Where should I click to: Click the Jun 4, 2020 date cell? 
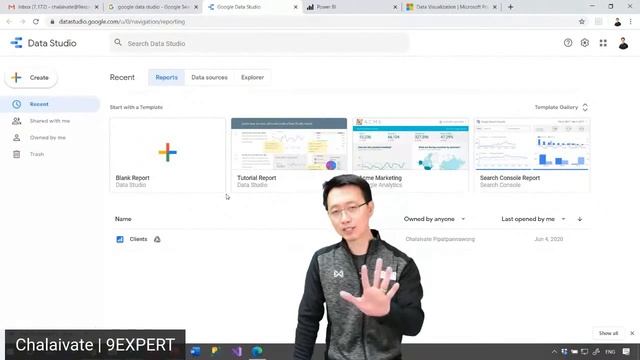tap(549, 239)
